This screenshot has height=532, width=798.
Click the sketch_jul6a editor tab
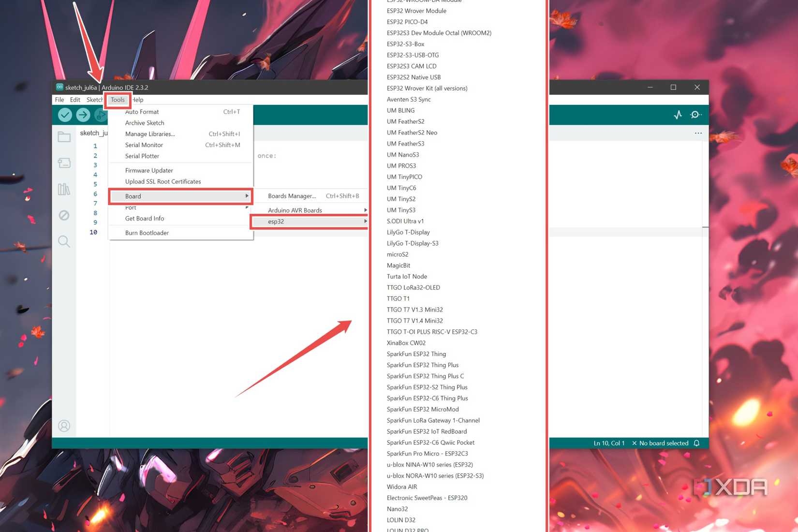pos(93,133)
